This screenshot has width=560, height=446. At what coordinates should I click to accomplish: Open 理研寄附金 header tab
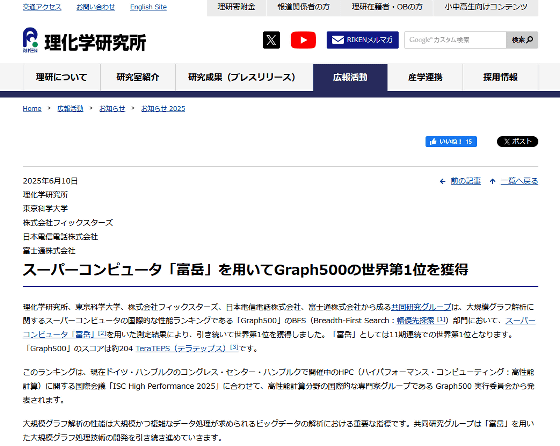pyautogui.click(x=236, y=7)
